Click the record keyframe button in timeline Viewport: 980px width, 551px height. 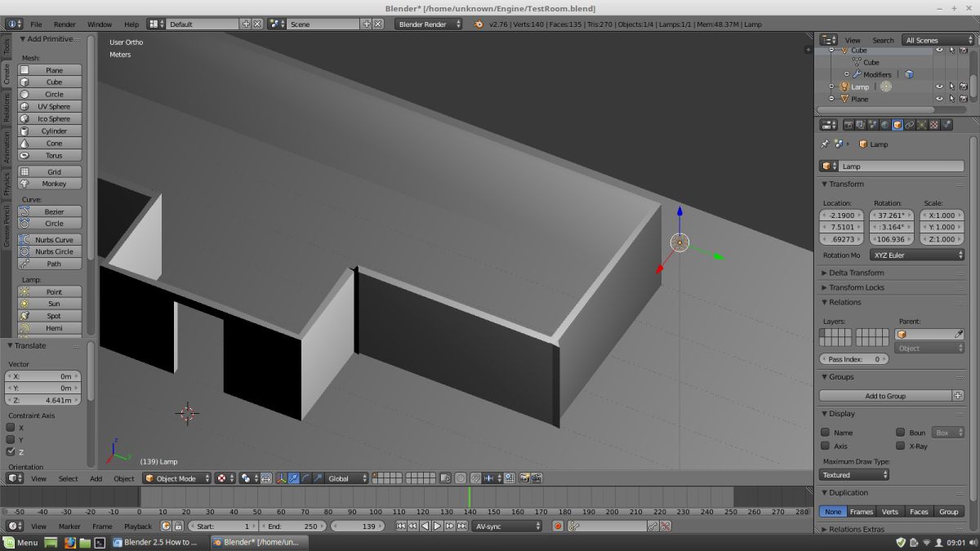558,527
